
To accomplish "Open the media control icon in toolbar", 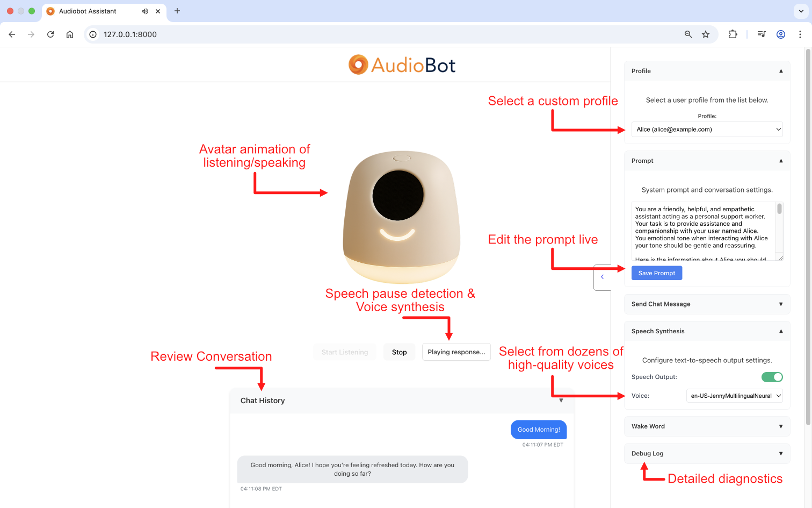I will (x=762, y=34).
